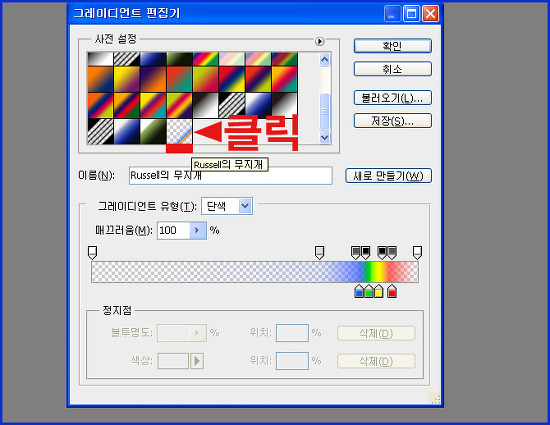The image size is (550, 425).
Task: Click the 매끄러움 value field showing 100
Action: pyautogui.click(x=174, y=230)
